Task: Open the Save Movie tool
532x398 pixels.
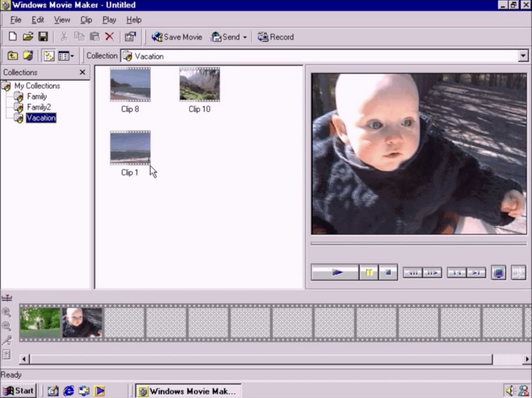Action: pos(177,37)
